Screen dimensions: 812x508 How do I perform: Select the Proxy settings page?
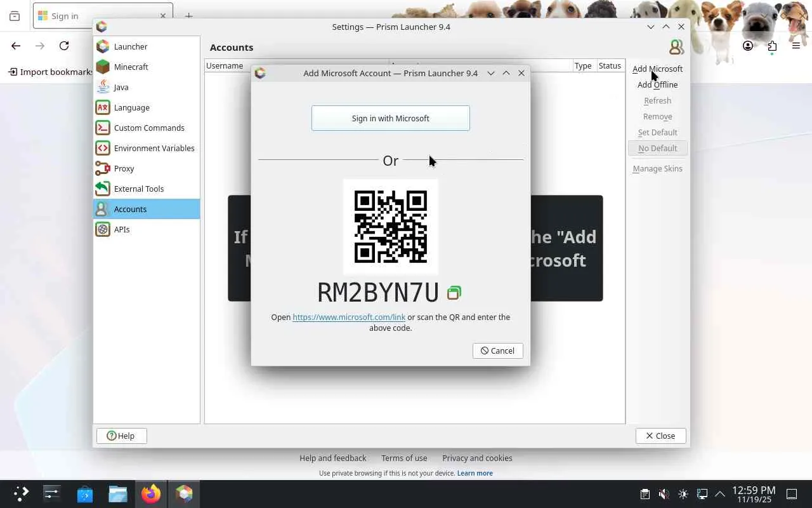click(147, 168)
